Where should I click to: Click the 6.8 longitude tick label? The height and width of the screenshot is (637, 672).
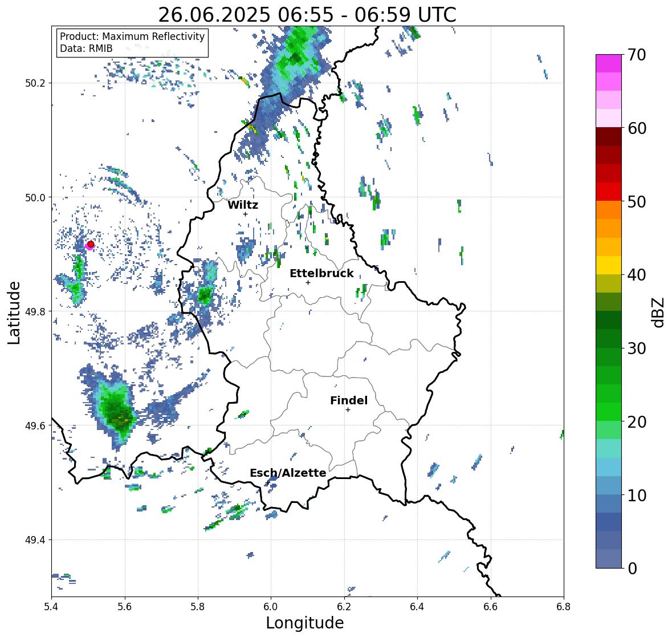click(x=564, y=606)
